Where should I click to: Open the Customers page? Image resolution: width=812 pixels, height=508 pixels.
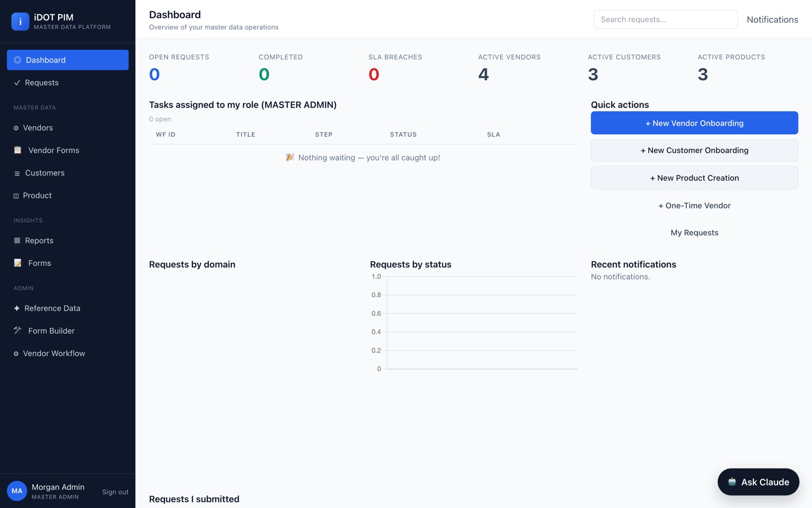click(x=68, y=173)
